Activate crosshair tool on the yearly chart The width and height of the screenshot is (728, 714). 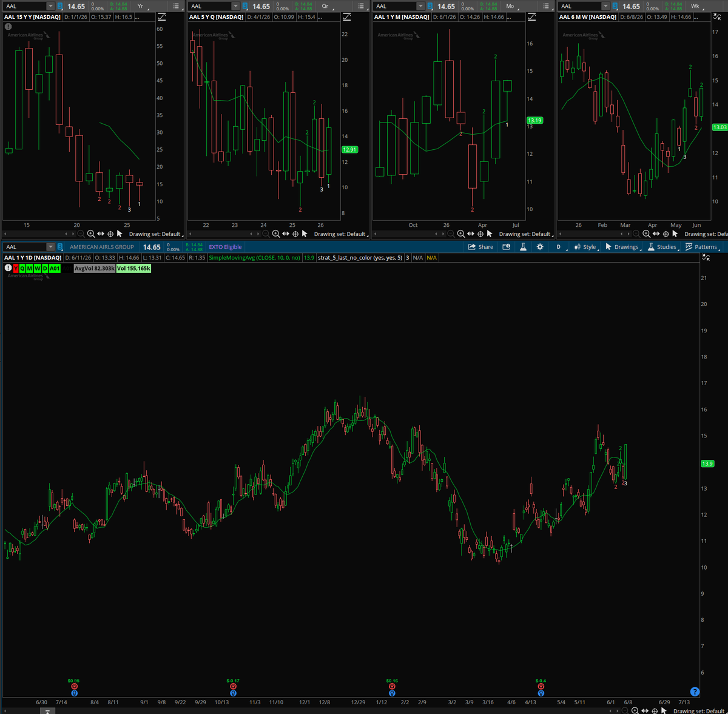(110, 234)
